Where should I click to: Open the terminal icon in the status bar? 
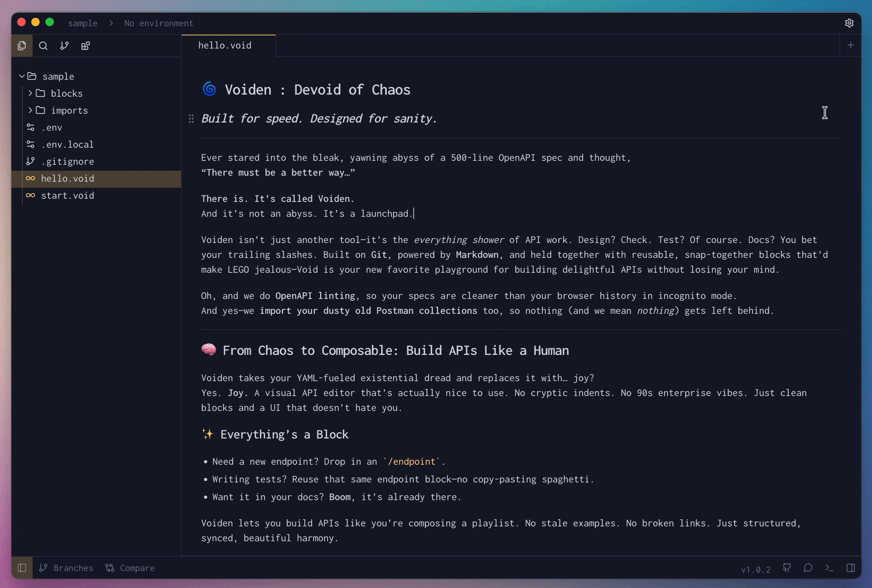[x=829, y=568]
